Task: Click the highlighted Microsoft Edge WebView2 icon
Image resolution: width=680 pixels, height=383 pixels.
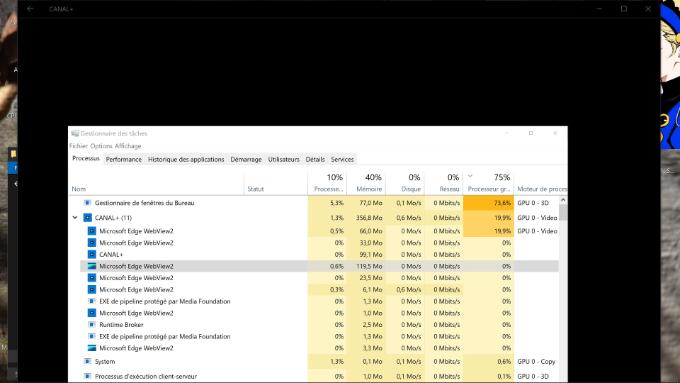Action: pos(92,266)
